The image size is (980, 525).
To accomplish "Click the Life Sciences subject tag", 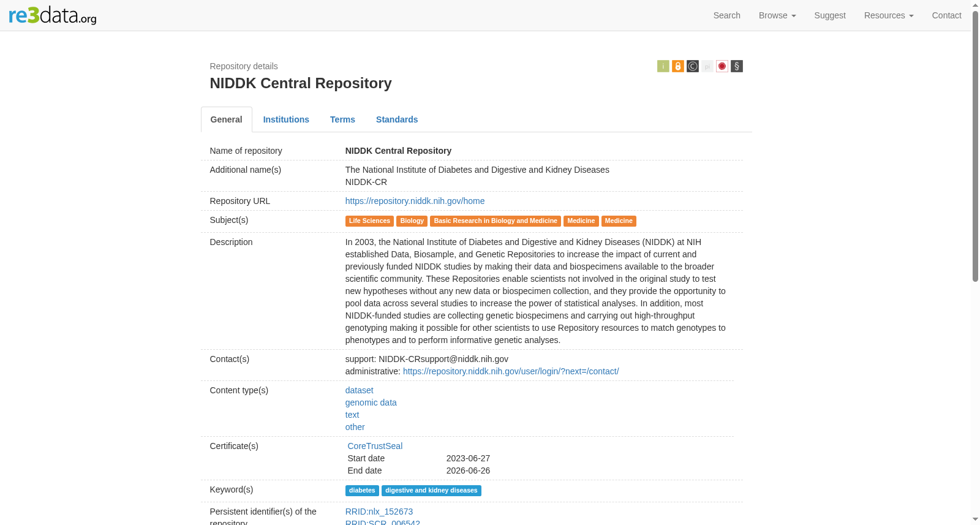I will coord(369,221).
